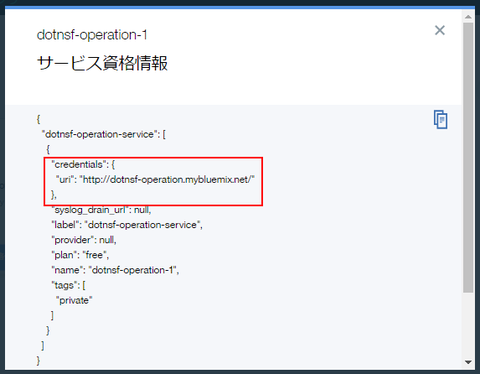Click the "plan": "free" line
The height and width of the screenshot is (374, 480).
[x=80, y=255]
